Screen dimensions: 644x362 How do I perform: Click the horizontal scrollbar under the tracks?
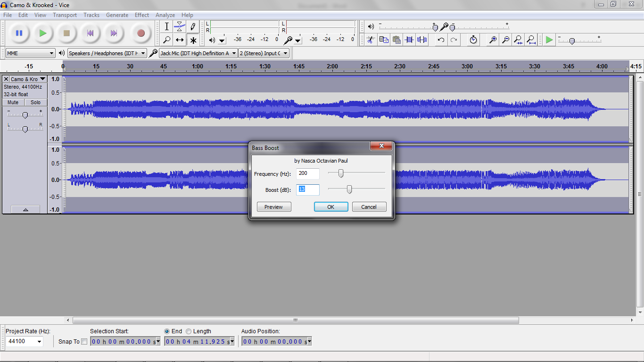coord(296,320)
